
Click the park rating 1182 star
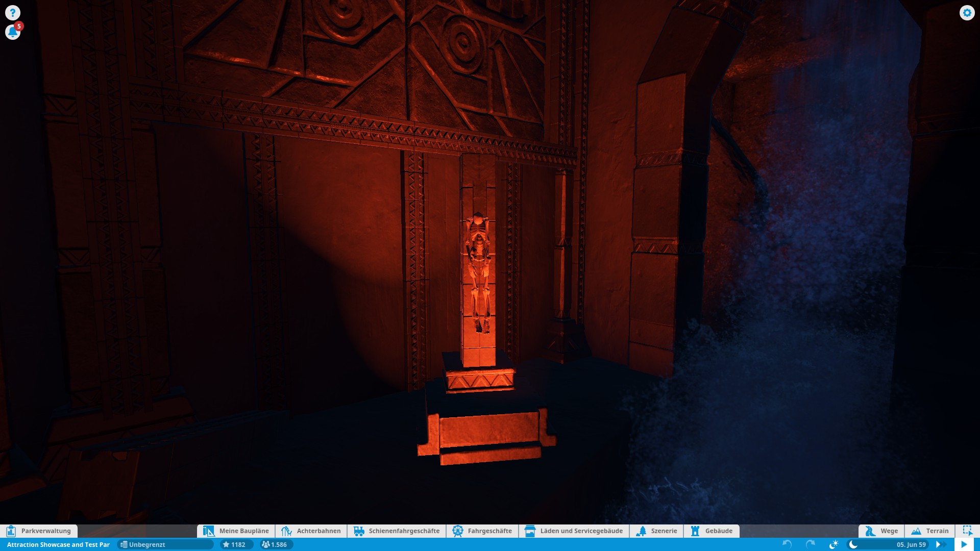click(x=236, y=544)
